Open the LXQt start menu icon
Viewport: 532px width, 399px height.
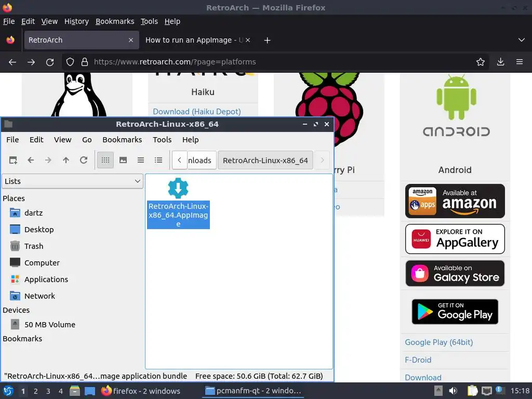click(x=8, y=391)
